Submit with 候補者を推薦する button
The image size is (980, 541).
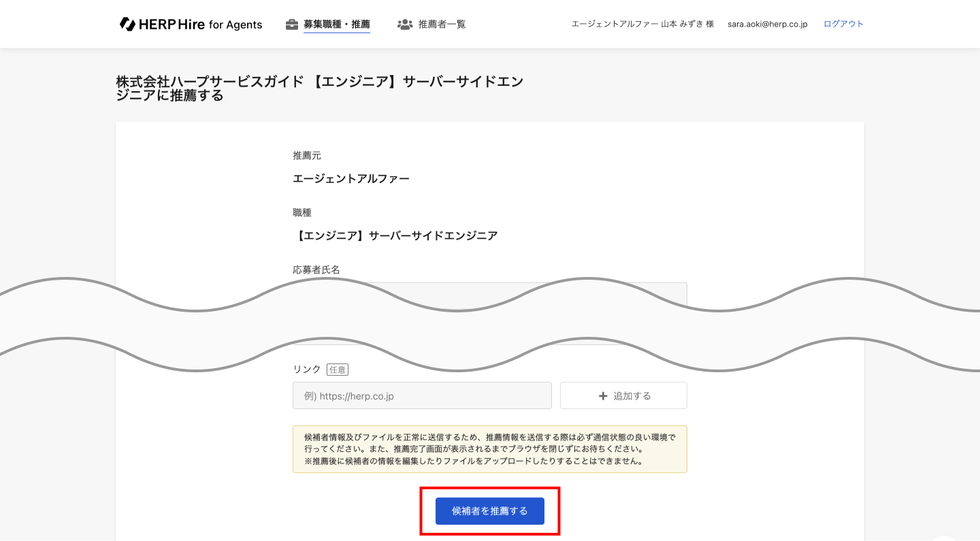click(490, 511)
